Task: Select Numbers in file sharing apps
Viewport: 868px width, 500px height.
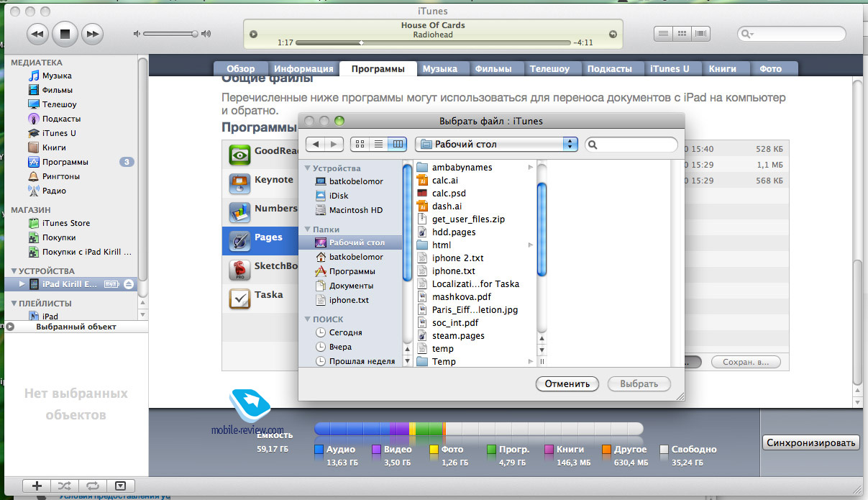Action: pyautogui.click(x=261, y=212)
